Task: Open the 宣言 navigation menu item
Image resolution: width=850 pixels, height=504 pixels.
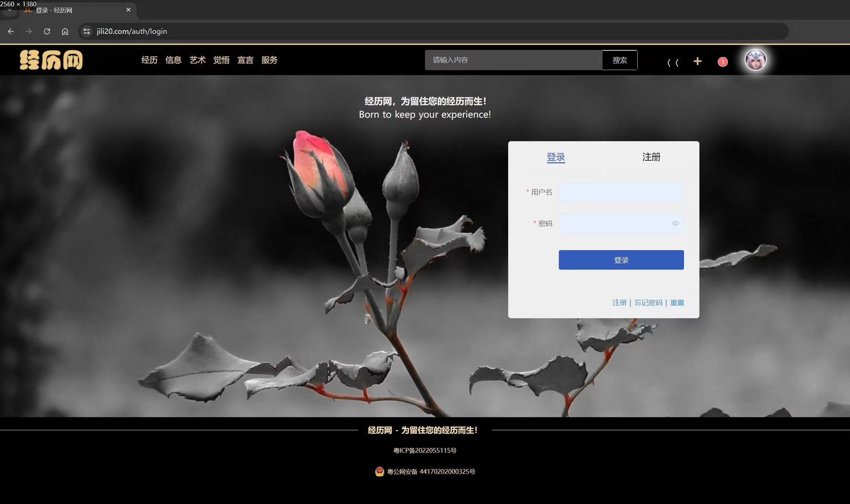Action: click(245, 60)
